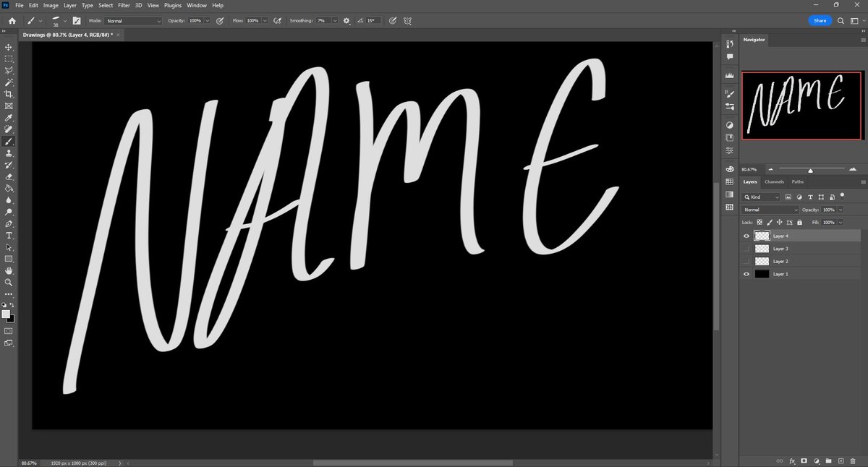Switch to the Channels tab
Viewport: 868px width, 467px height.
coord(774,182)
